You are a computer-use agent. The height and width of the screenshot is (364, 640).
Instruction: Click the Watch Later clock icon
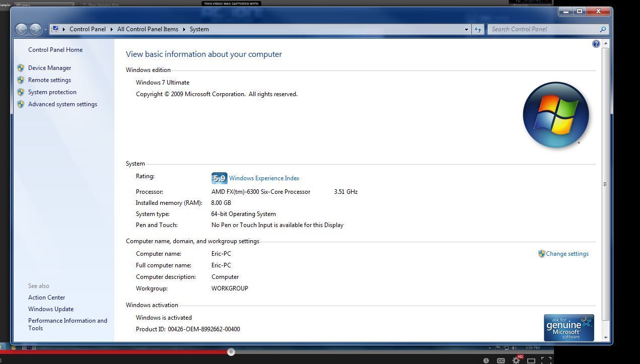pos(486,360)
